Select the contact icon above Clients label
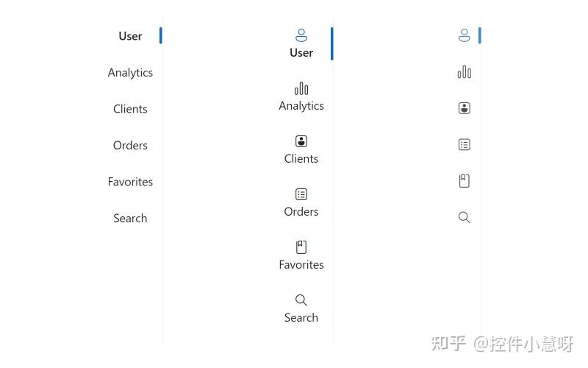 click(x=301, y=141)
